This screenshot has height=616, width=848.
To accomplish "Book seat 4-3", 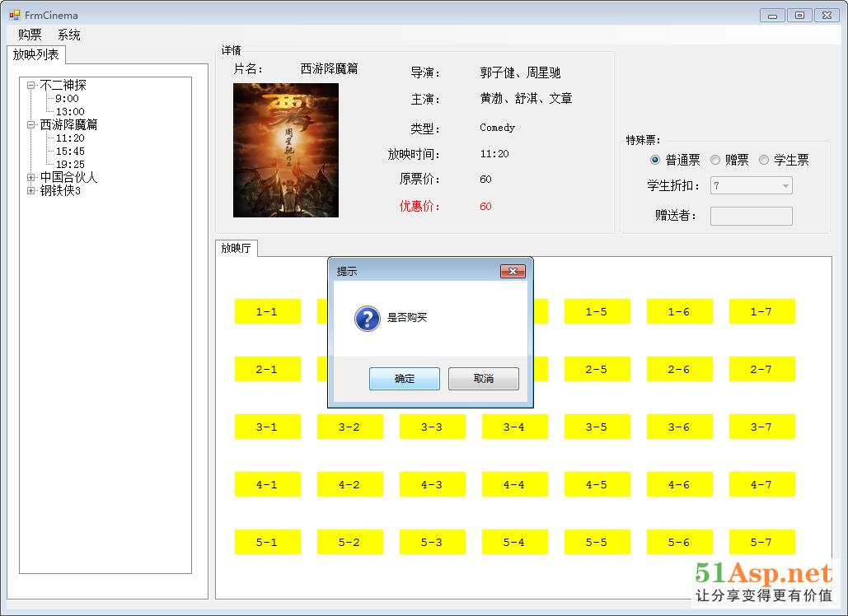I will click(432, 484).
